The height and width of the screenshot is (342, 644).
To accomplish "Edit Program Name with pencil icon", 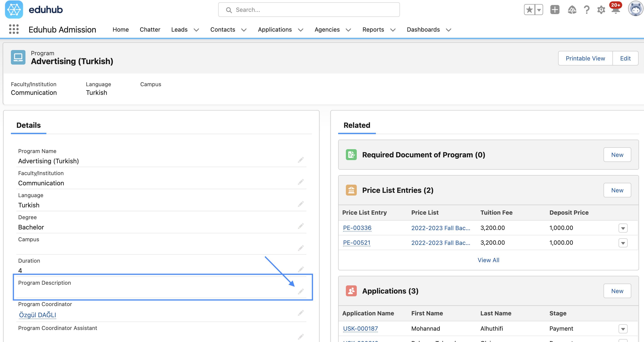I will (x=301, y=160).
